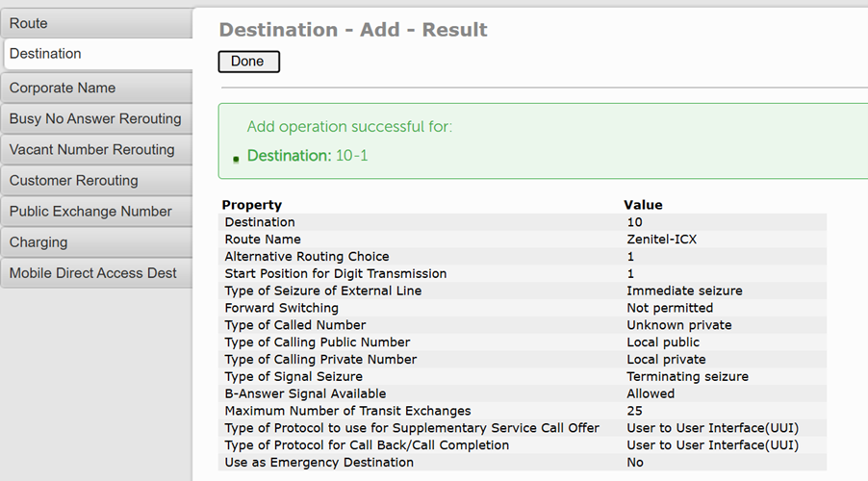Open Mobile Direct Access Dest
Screen dimensions: 868x481
click(96, 272)
